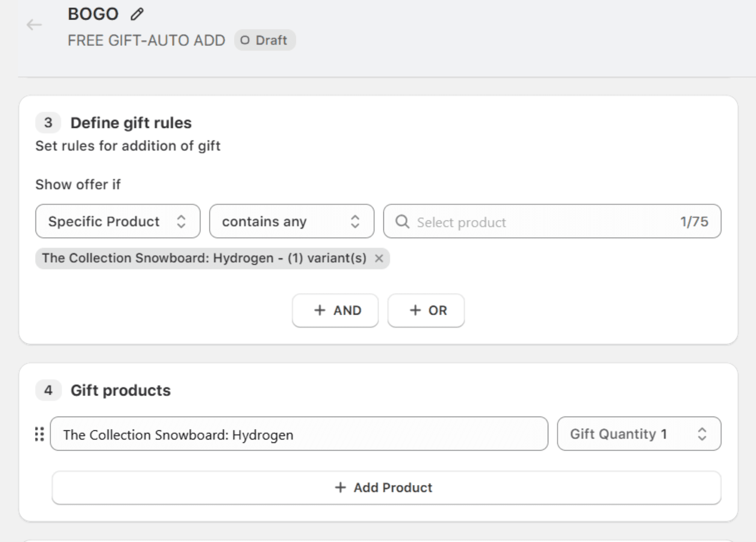Click the step 3 number badge
Image resolution: width=756 pixels, height=542 pixels.
48,123
